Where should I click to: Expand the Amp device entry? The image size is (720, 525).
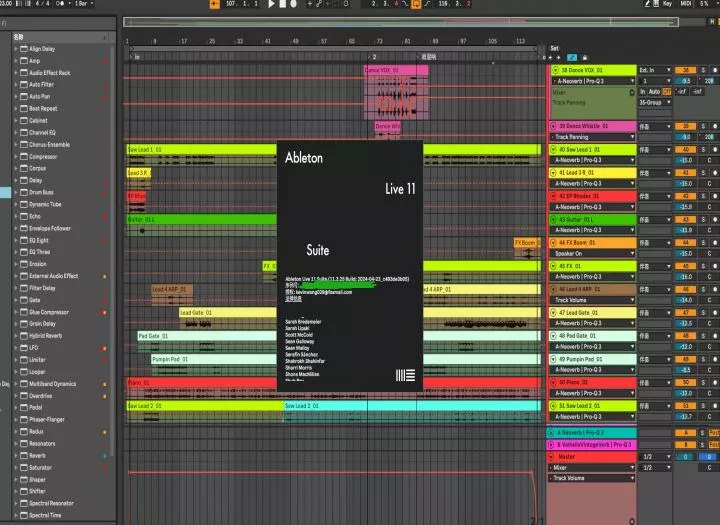pos(16,61)
